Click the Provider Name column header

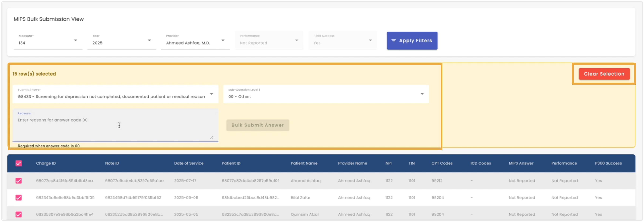[352, 163]
